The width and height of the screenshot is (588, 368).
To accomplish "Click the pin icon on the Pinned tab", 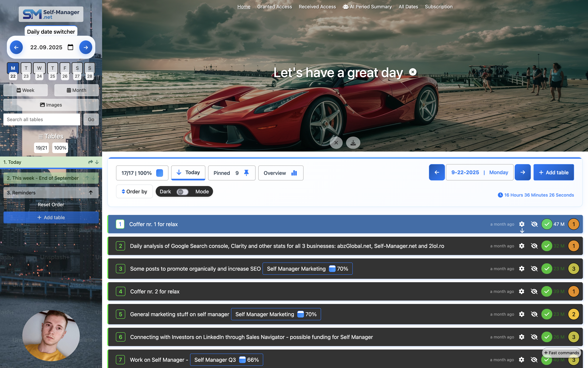I will 246,173.
